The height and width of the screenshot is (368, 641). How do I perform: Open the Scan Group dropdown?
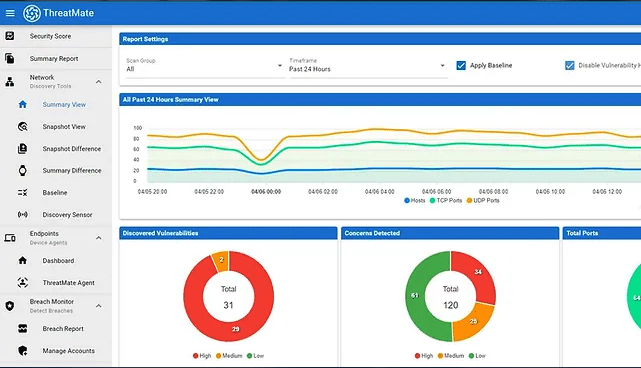click(204, 66)
